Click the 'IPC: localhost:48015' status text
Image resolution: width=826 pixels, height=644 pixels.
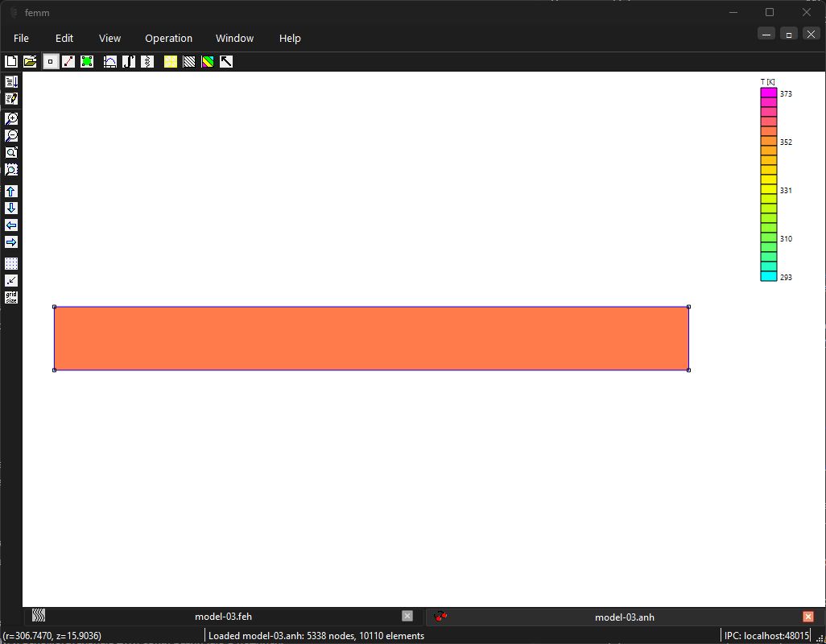[766, 636]
